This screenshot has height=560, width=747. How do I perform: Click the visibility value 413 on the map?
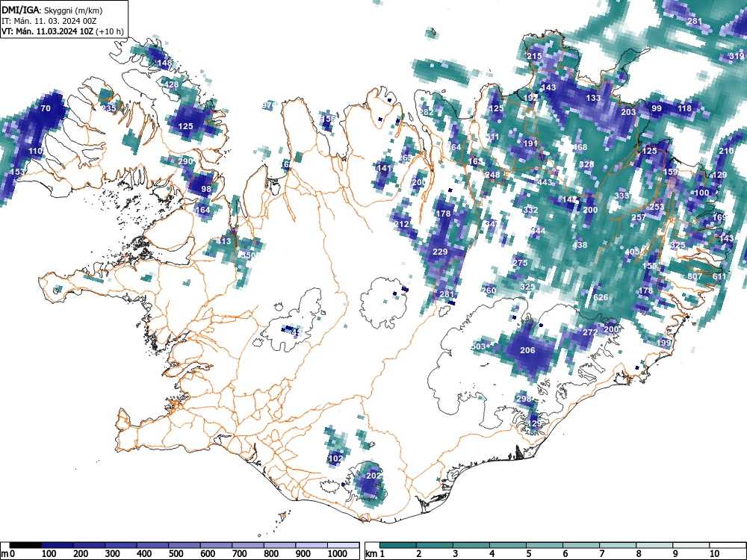pos(223,241)
